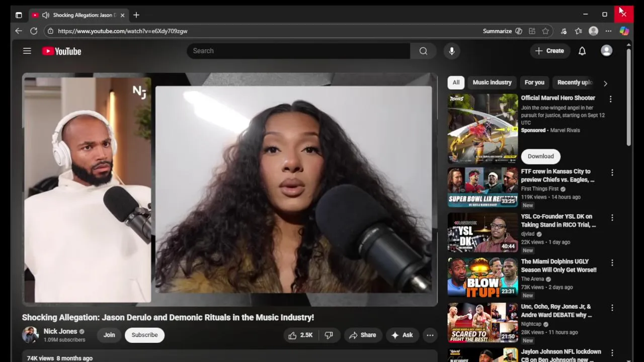This screenshot has height=362, width=644.
Task: Open the YouTube hamburger guide menu
Action: (x=27, y=51)
